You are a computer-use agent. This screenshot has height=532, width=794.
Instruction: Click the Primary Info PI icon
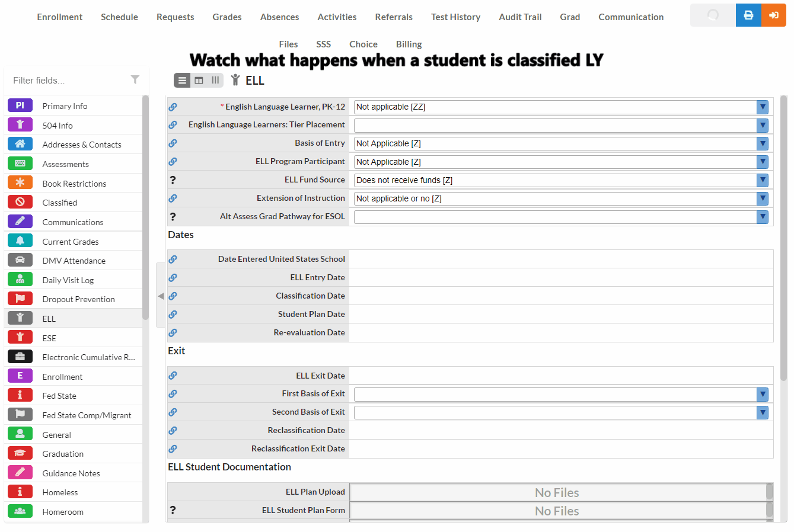[20, 105]
